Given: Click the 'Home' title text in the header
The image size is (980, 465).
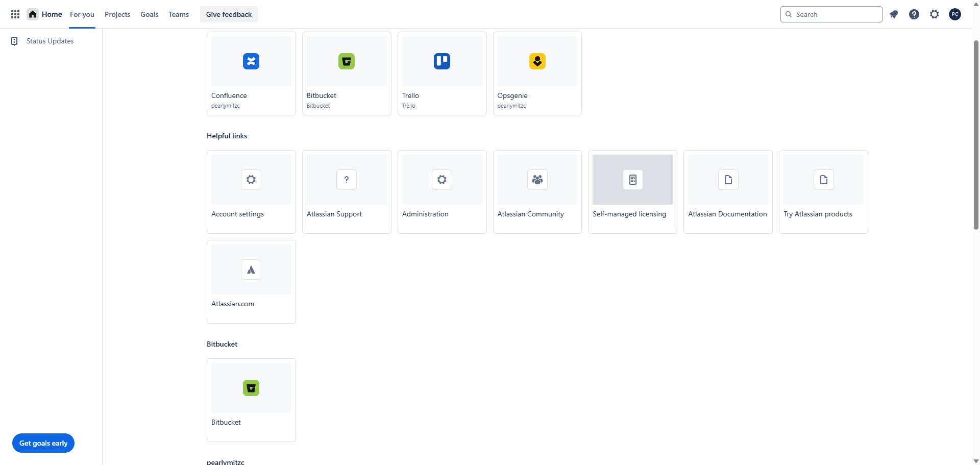Looking at the screenshot, I should coord(52,14).
